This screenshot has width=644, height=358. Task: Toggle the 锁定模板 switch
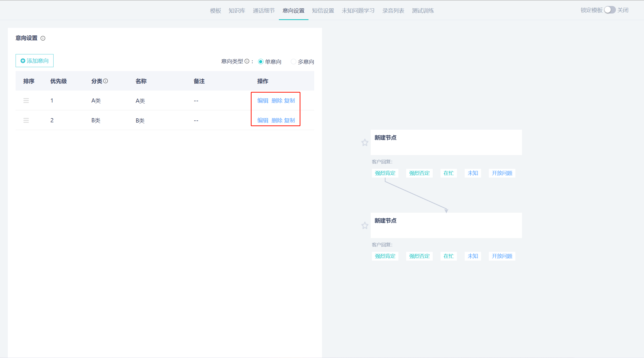pyautogui.click(x=610, y=10)
